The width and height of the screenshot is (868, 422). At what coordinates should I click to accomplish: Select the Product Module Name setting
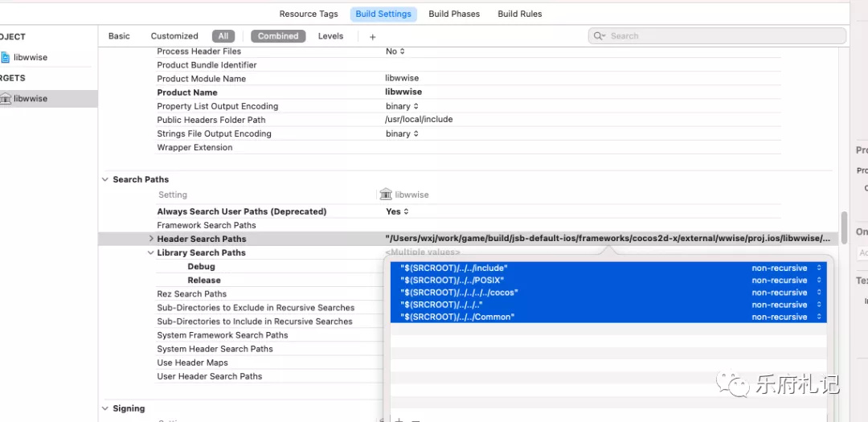pyautogui.click(x=202, y=79)
